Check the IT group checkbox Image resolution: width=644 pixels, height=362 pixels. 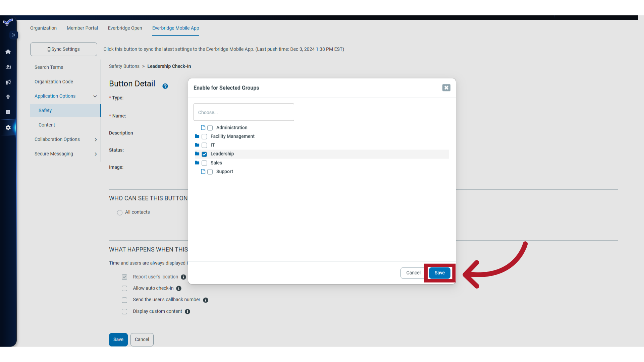pos(204,145)
